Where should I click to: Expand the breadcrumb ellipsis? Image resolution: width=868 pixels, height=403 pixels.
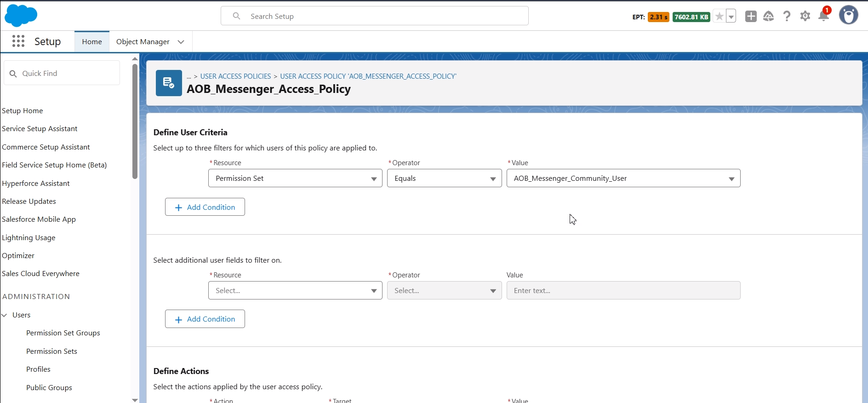tap(189, 76)
